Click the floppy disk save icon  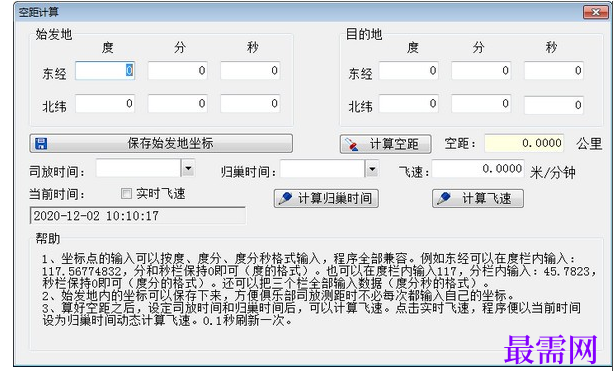(x=41, y=143)
